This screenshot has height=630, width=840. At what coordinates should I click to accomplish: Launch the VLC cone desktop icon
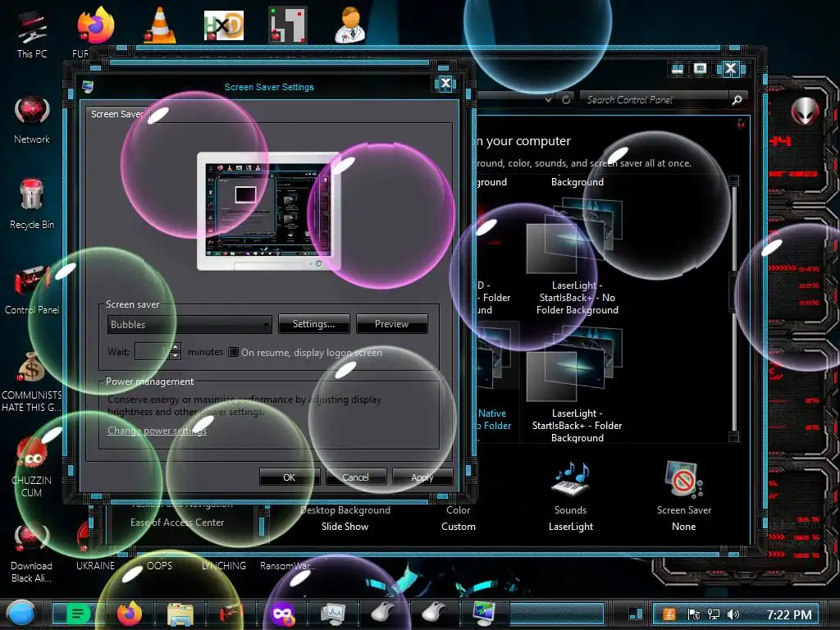coord(160,25)
